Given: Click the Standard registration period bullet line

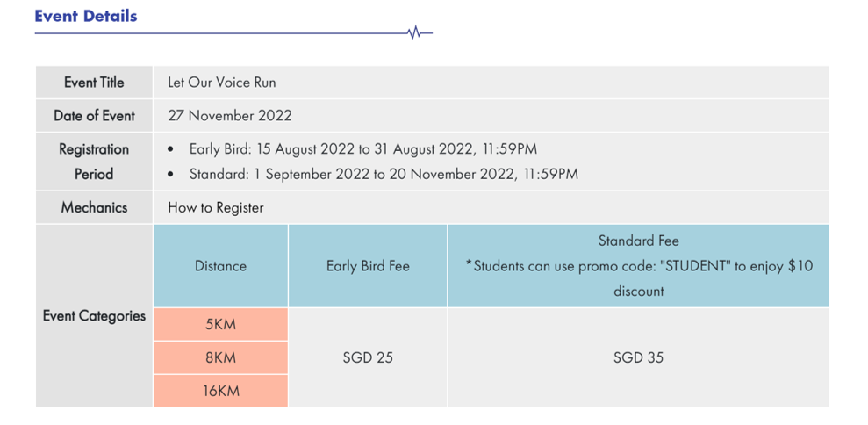Looking at the screenshot, I should pyautogui.click(x=373, y=175).
